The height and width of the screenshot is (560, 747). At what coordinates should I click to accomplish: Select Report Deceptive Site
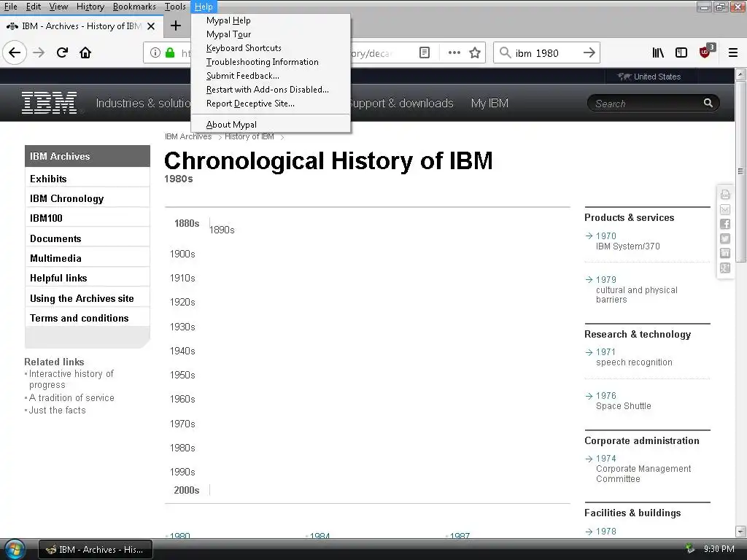point(271,104)
